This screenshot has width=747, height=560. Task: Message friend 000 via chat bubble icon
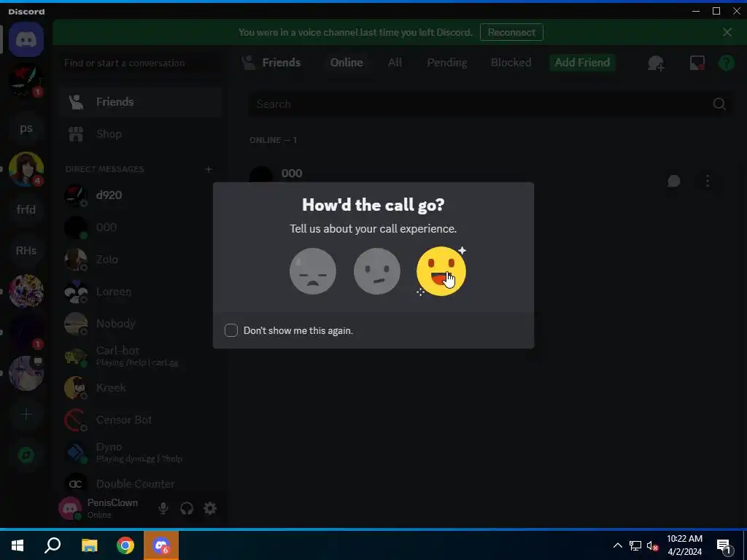coord(673,181)
